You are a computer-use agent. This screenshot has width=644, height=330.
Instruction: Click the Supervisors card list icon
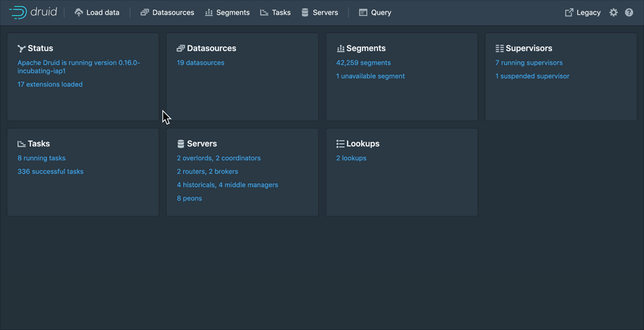(500, 49)
